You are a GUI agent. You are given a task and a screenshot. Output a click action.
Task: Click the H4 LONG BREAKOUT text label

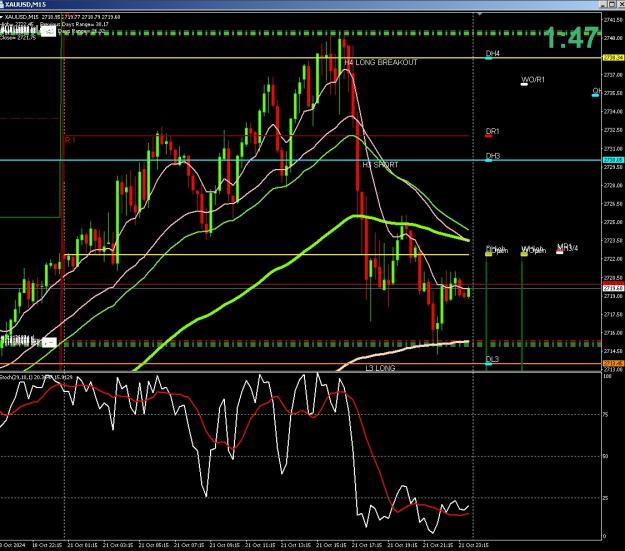(x=381, y=62)
